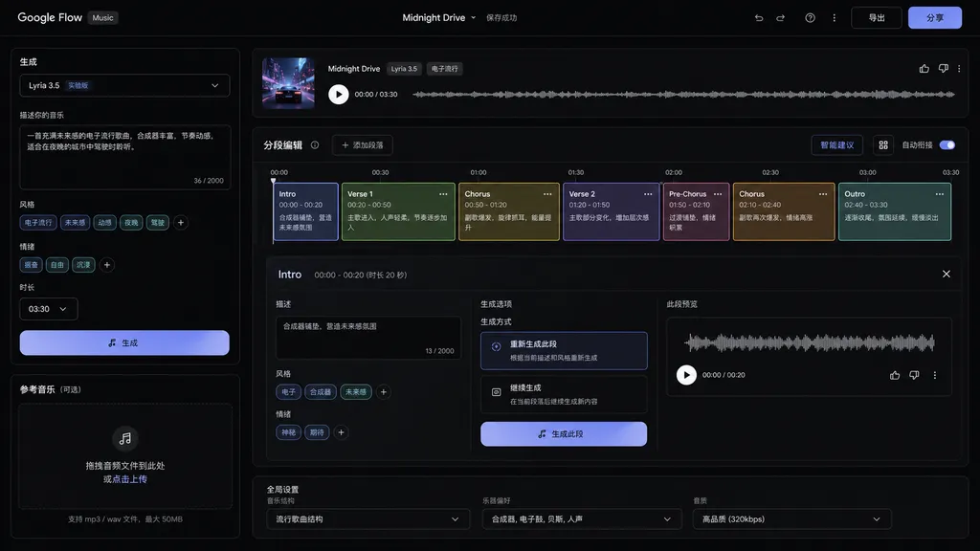Toggle the 自动衔接 switch
This screenshot has height=551, width=980.
click(947, 145)
